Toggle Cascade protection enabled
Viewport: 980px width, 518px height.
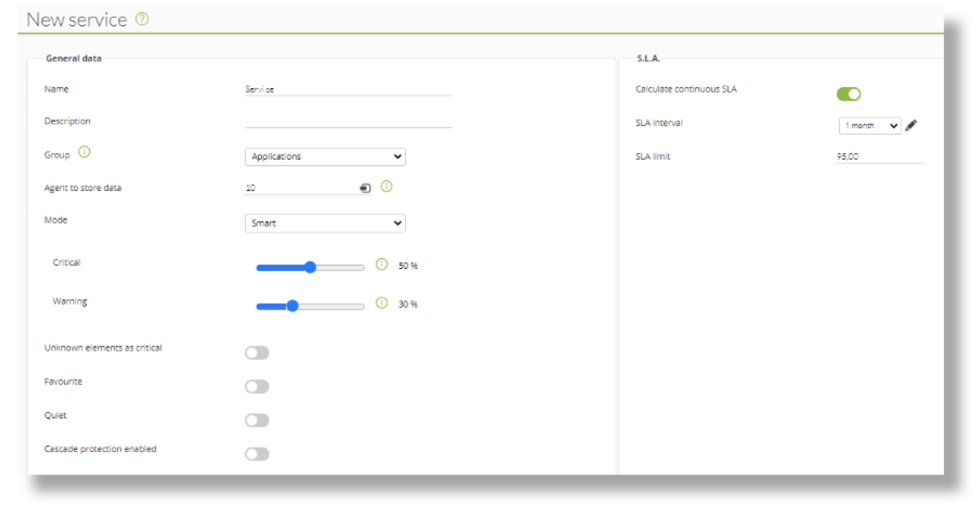(x=257, y=454)
